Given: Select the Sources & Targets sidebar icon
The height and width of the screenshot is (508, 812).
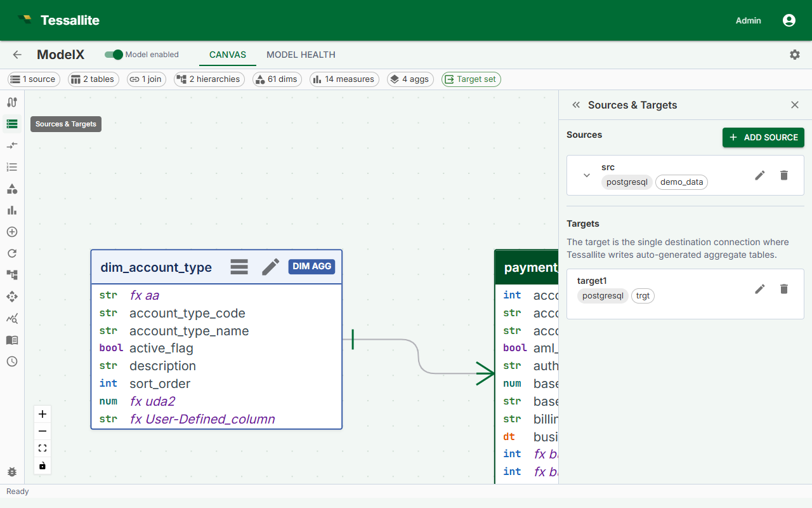Looking at the screenshot, I should [11, 124].
